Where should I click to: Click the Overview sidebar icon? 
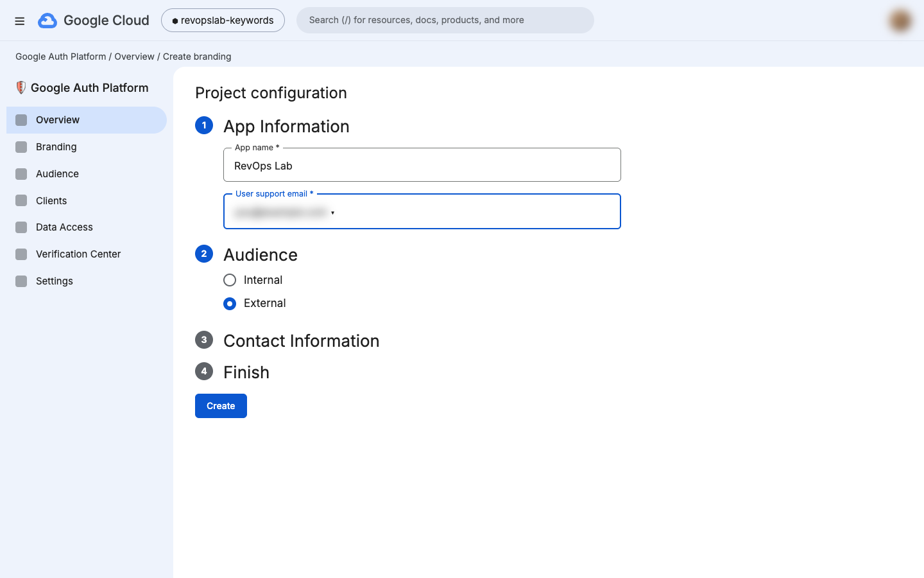[x=21, y=120]
